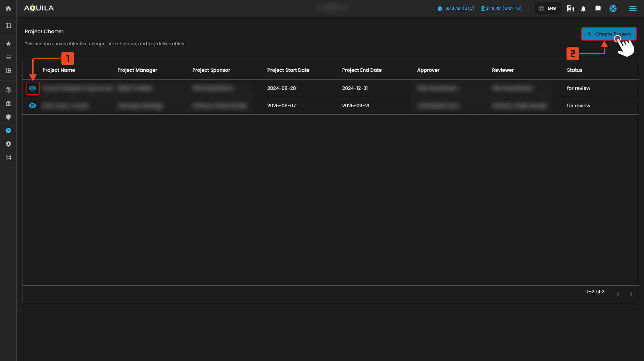Open the database stack sidebar icon
The image size is (644, 361).
click(8, 158)
